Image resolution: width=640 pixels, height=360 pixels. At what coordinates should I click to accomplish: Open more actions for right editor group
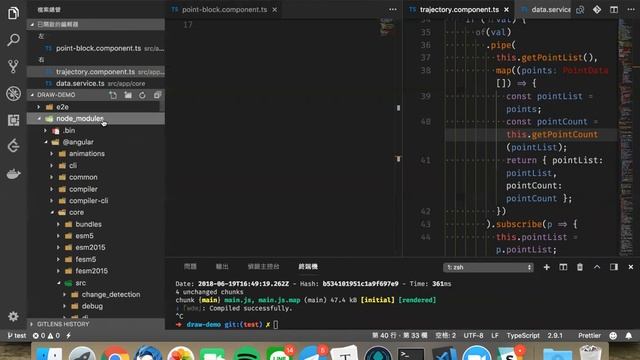pos(631,9)
